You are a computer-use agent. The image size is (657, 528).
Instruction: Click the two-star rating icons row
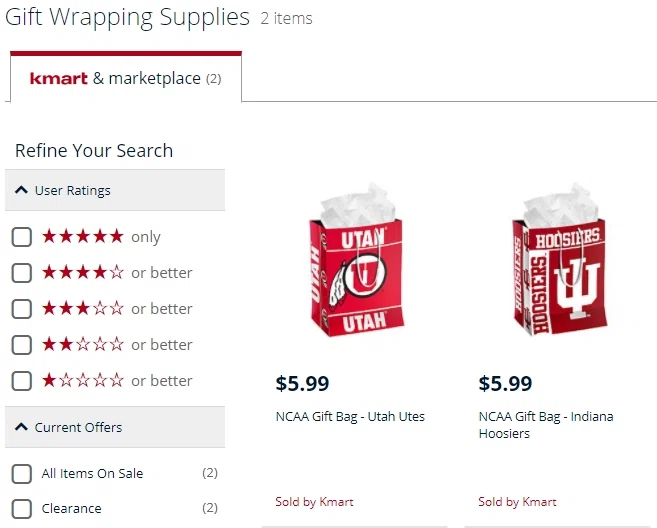pos(83,345)
